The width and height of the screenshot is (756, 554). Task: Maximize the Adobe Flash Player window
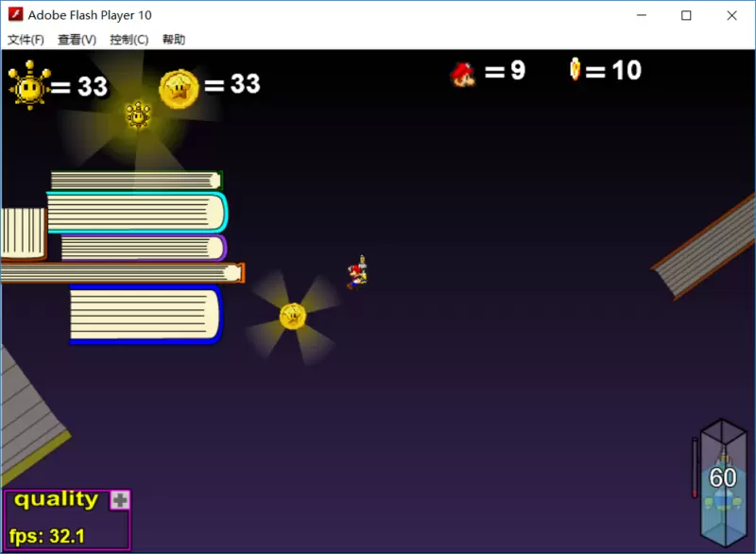click(x=686, y=15)
